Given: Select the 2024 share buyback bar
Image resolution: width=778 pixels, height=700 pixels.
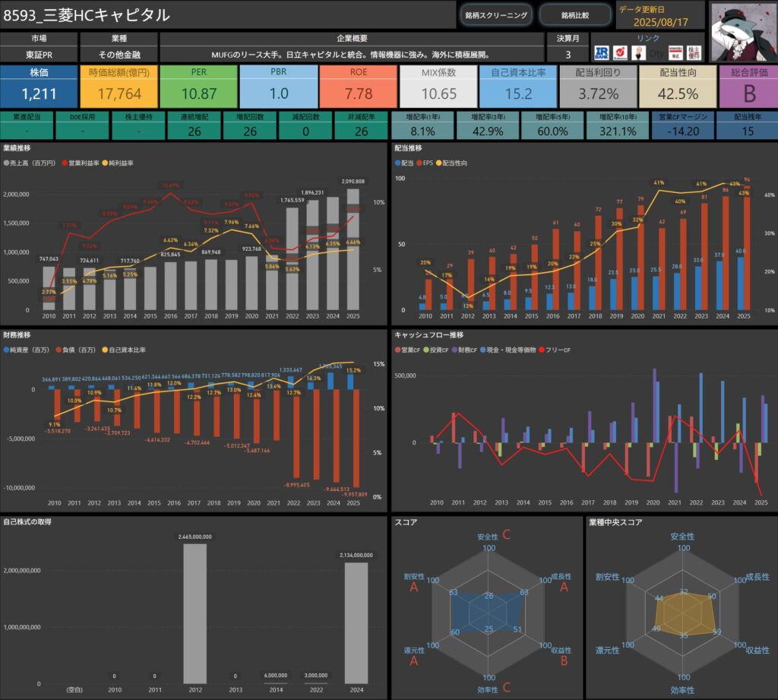Looking at the screenshot, I should [x=357, y=623].
